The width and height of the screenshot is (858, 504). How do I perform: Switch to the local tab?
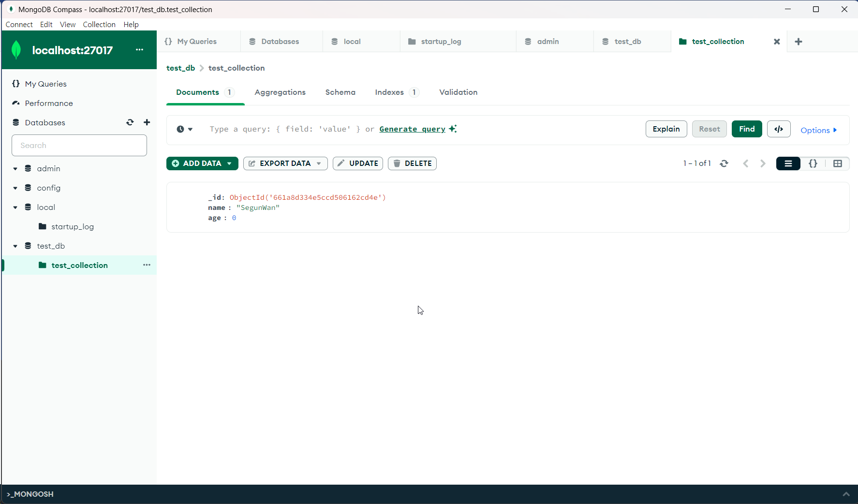(361, 42)
